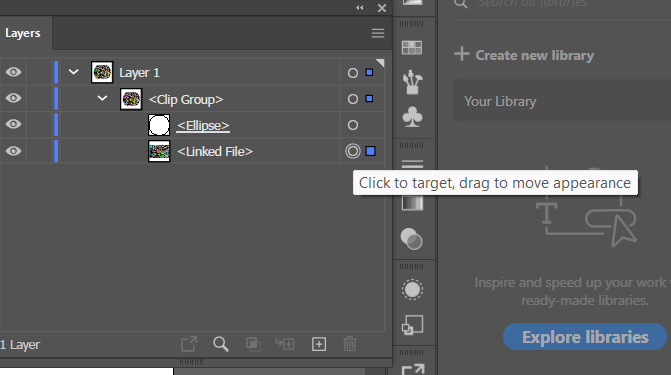Open the Appearance panel dotted-circle icon
The width and height of the screenshot is (671, 375).
point(412,289)
